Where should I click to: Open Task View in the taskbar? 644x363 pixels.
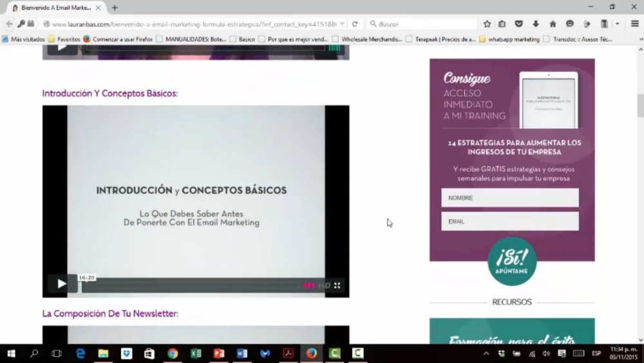pyautogui.click(x=57, y=353)
